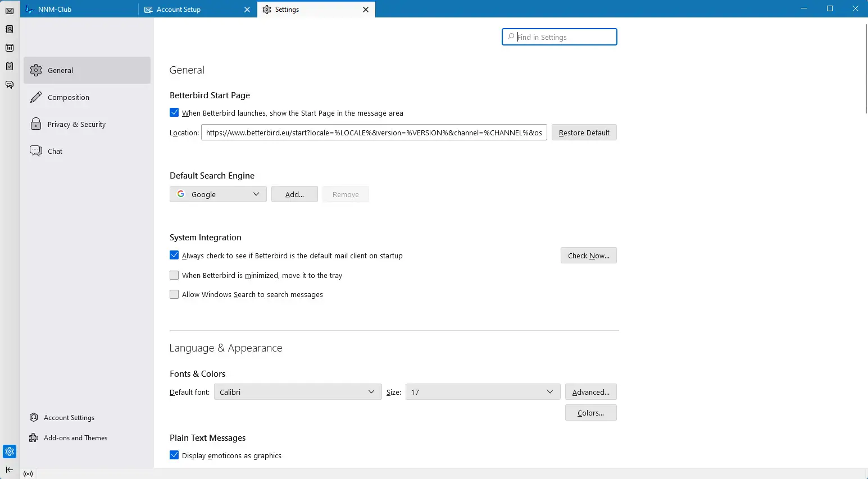Image resolution: width=868 pixels, height=479 pixels.
Task: Open the Calendar space icon
Action: 10,48
